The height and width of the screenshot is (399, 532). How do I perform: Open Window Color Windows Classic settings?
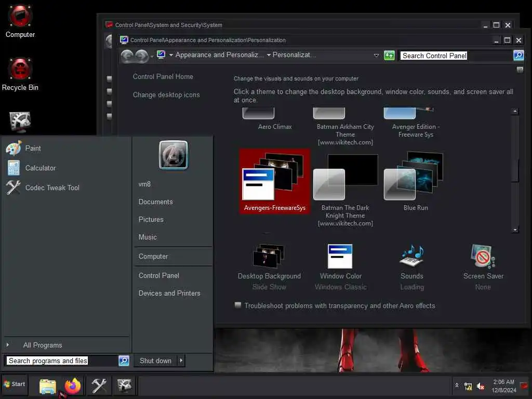pos(340,267)
